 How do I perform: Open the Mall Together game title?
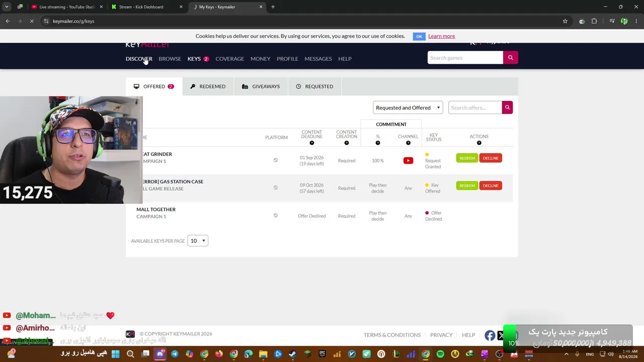click(x=156, y=210)
